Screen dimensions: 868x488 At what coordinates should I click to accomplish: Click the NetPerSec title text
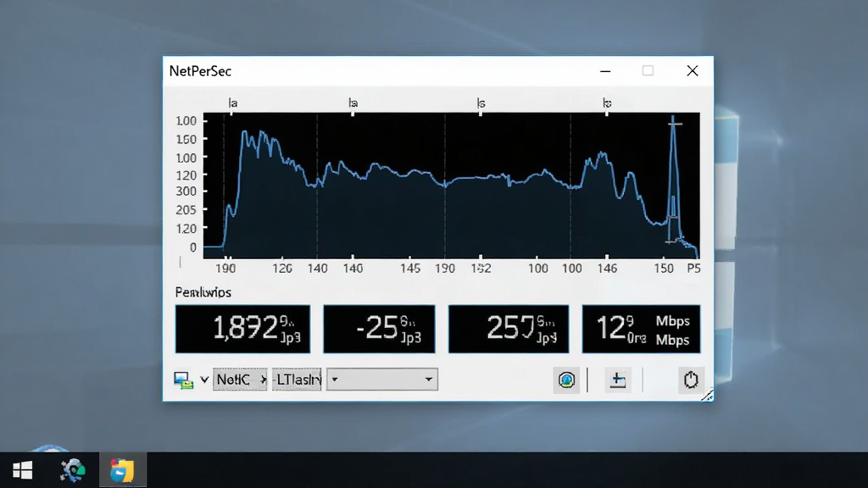(200, 71)
